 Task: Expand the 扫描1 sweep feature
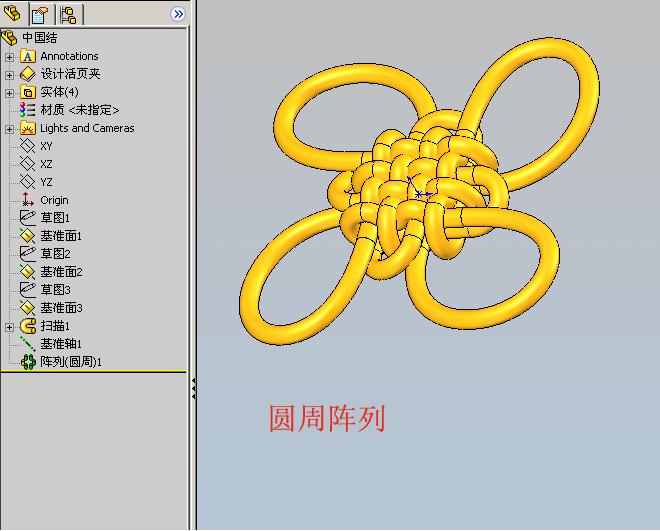click(9, 327)
